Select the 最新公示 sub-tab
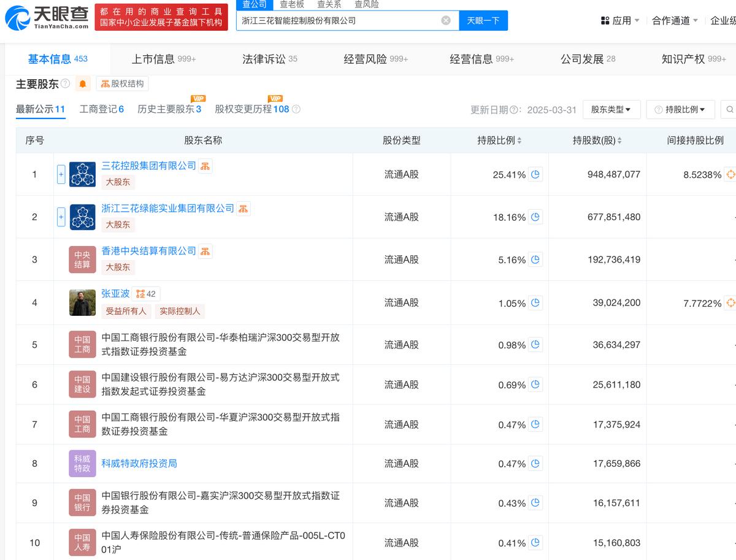Image resolution: width=736 pixels, height=560 pixels. click(40, 109)
